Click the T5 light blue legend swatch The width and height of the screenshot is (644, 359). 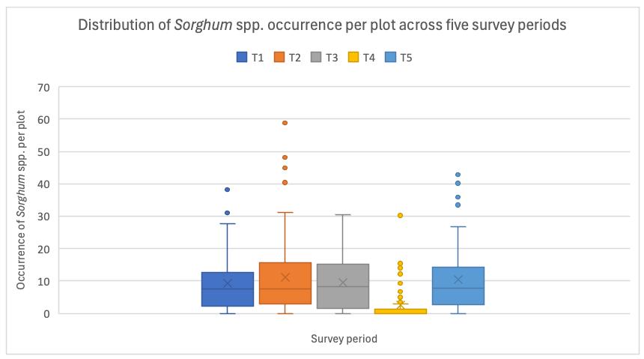391,57
